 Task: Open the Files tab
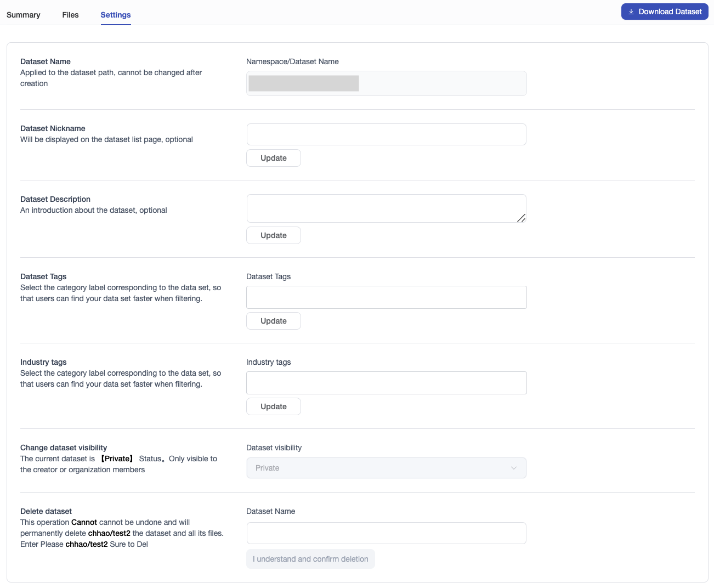70,15
